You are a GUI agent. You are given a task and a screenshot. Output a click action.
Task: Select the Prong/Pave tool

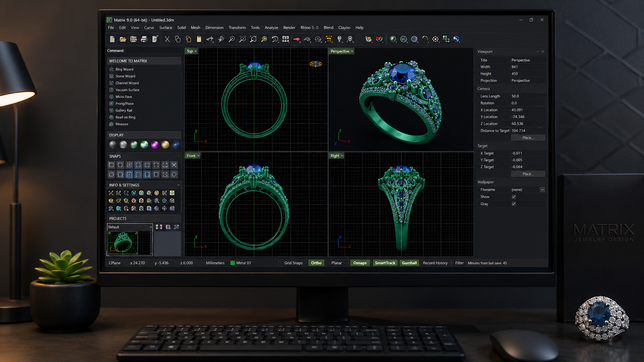[124, 103]
